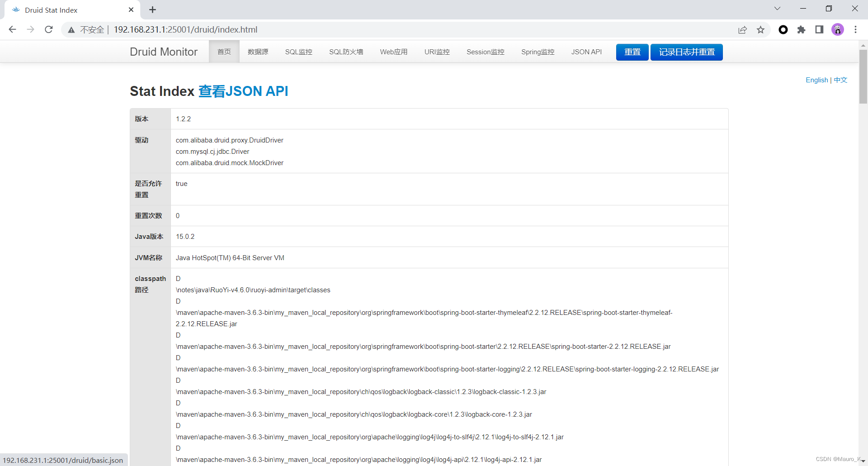
Task: Select the spring-boot-starter-2.2.12.RELEASE.jar path
Action: pos(423,347)
